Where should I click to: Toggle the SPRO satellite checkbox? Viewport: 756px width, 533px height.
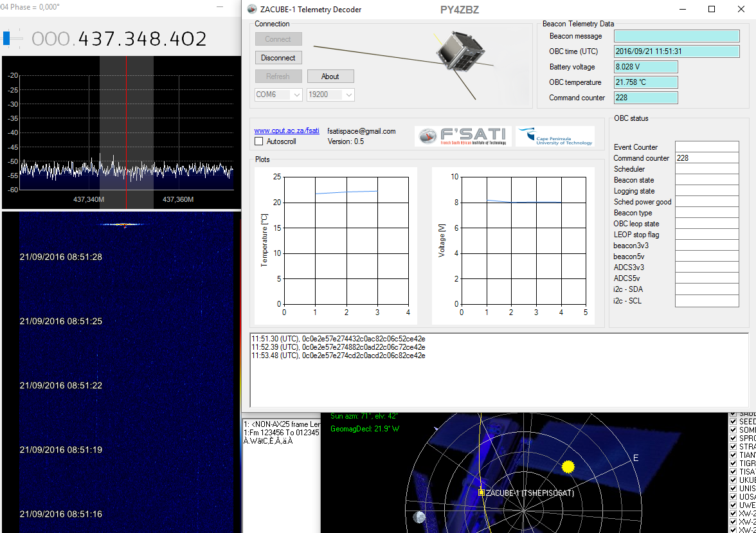click(x=733, y=438)
